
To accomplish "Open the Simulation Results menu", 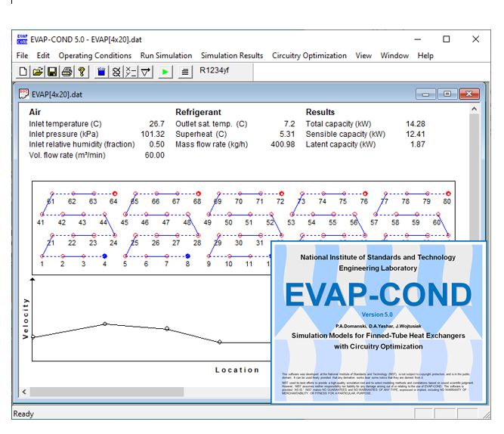I will pos(232,55).
